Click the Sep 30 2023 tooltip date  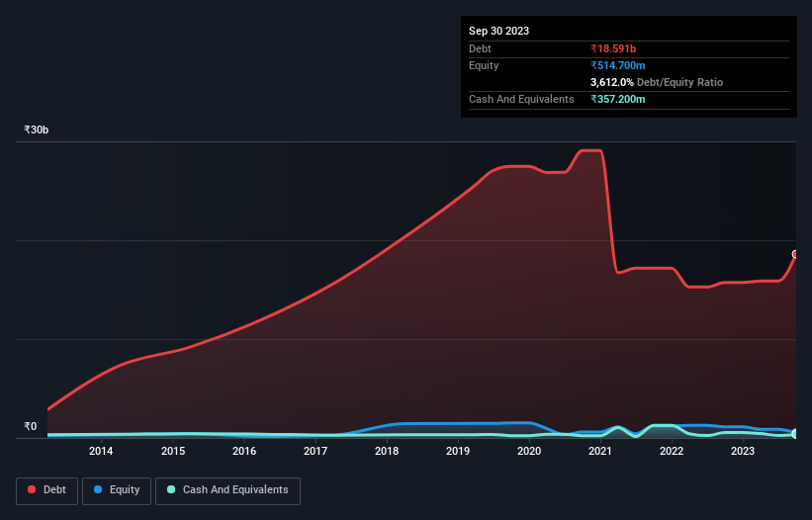(x=498, y=31)
